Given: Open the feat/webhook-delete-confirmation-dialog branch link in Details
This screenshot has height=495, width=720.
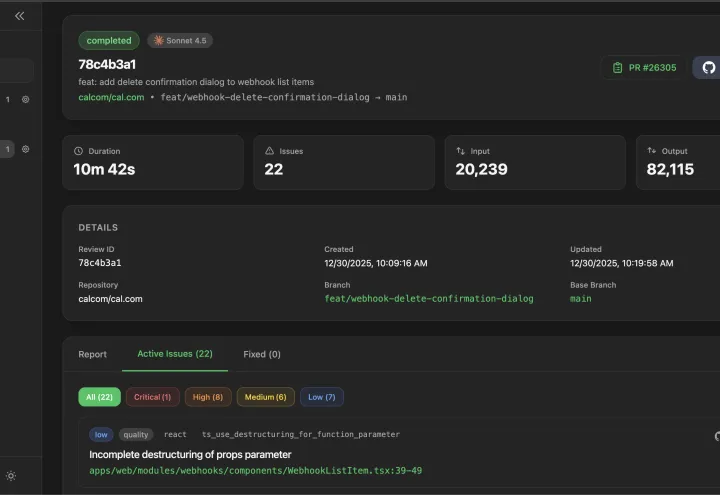Looking at the screenshot, I should click(x=429, y=298).
